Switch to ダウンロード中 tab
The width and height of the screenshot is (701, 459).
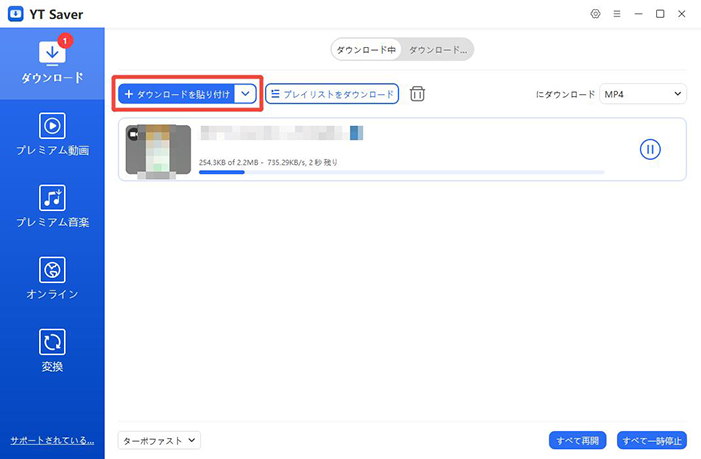coord(366,50)
